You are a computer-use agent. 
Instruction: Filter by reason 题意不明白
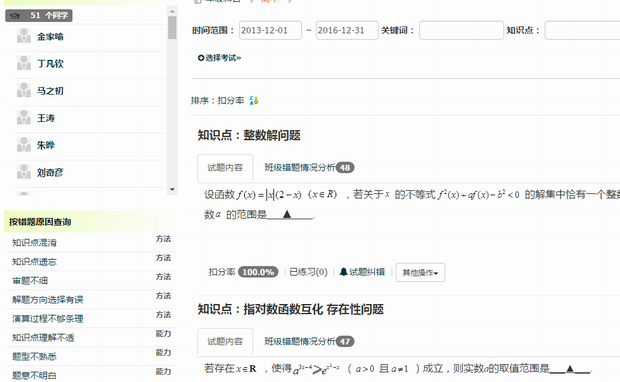34,376
